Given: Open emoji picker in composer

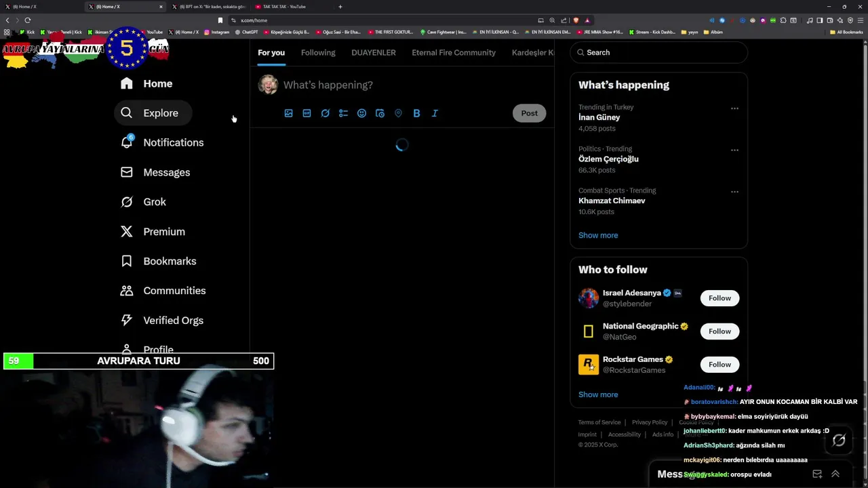Looking at the screenshot, I should pyautogui.click(x=362, y=113).
